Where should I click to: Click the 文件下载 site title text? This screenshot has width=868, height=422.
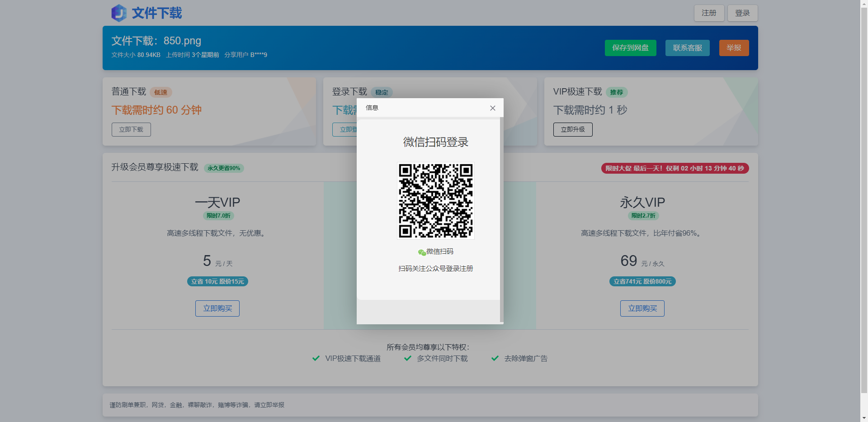(x=157, y=13)
